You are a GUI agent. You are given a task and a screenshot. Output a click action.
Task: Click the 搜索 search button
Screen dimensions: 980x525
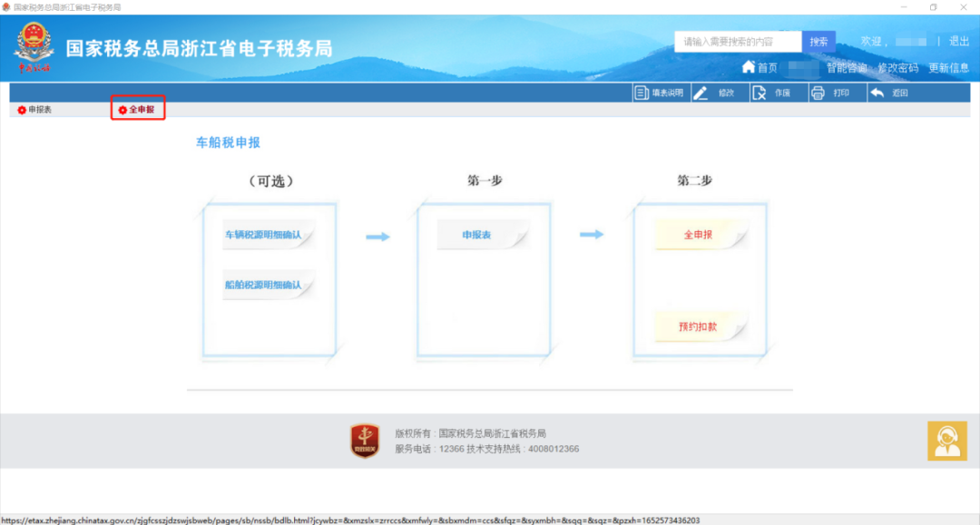coord(818,41)
